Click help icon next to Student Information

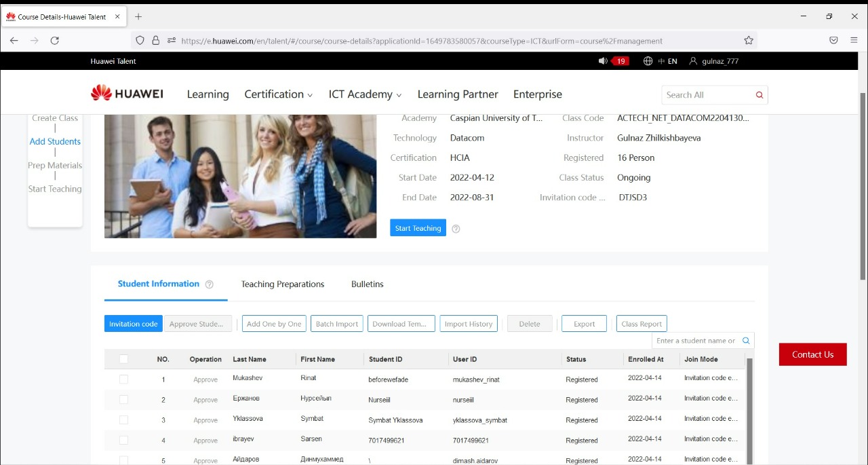pos(210,284)
